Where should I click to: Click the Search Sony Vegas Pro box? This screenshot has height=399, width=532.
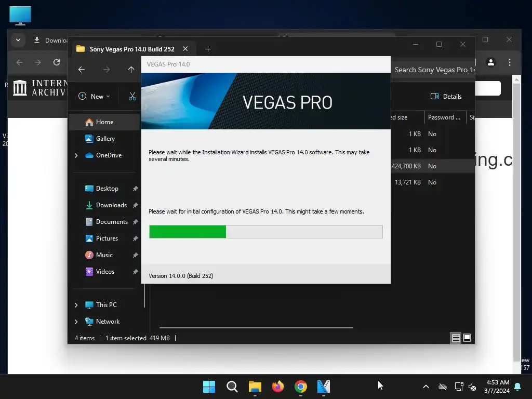[x=434, y=70]
